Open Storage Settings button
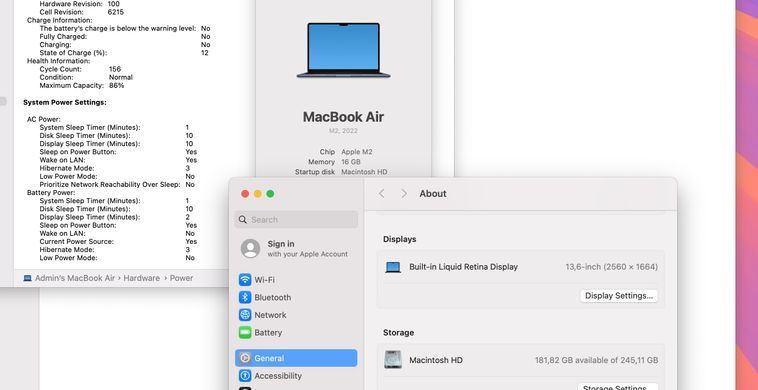The height and width of the screenshot is (390, 758). [618, 387]
